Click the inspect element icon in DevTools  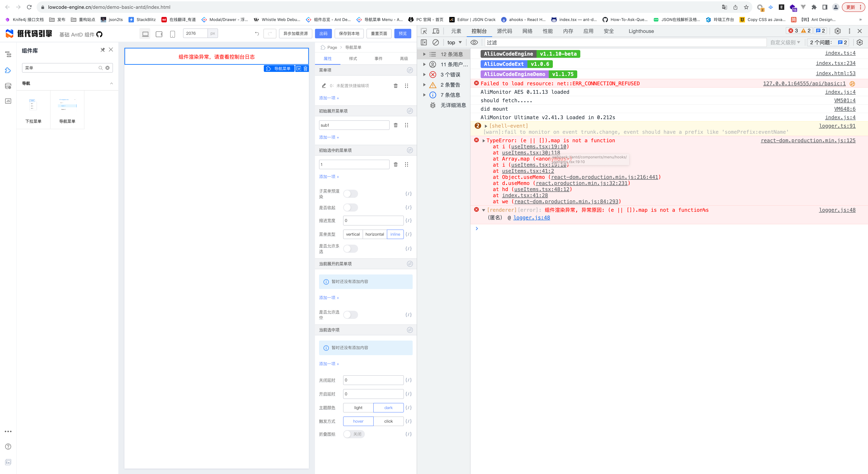click(424, 31)
